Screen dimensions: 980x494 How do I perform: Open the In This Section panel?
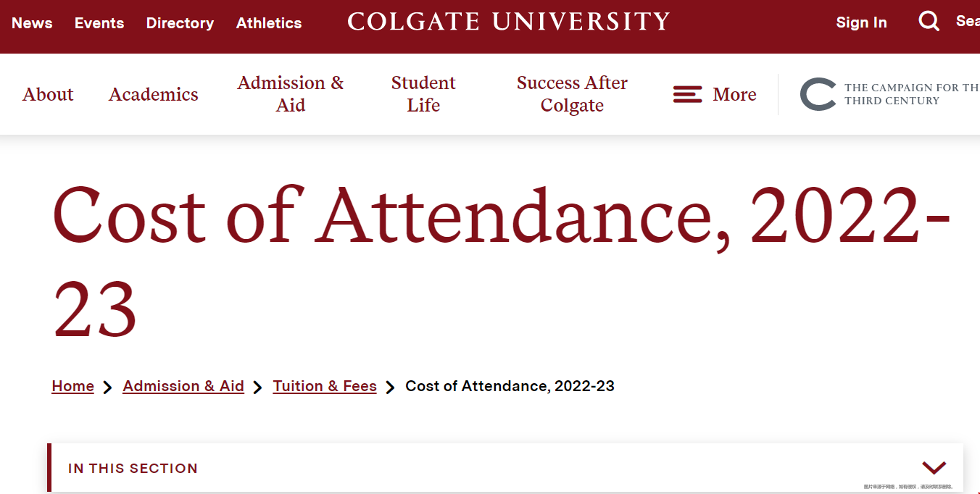[505, 468]
